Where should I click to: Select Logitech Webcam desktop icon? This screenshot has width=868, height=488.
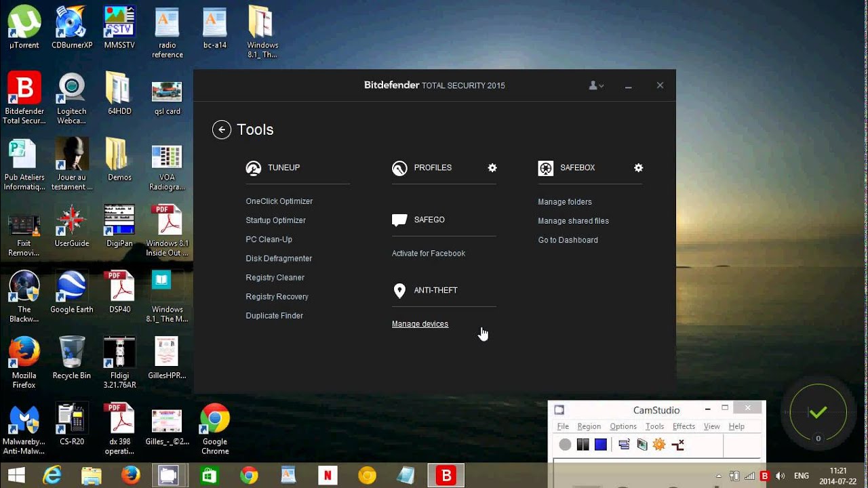tap(72, 98)
